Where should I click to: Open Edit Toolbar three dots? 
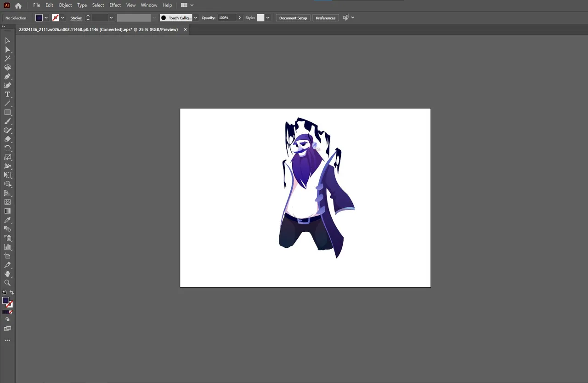point(7,341)
